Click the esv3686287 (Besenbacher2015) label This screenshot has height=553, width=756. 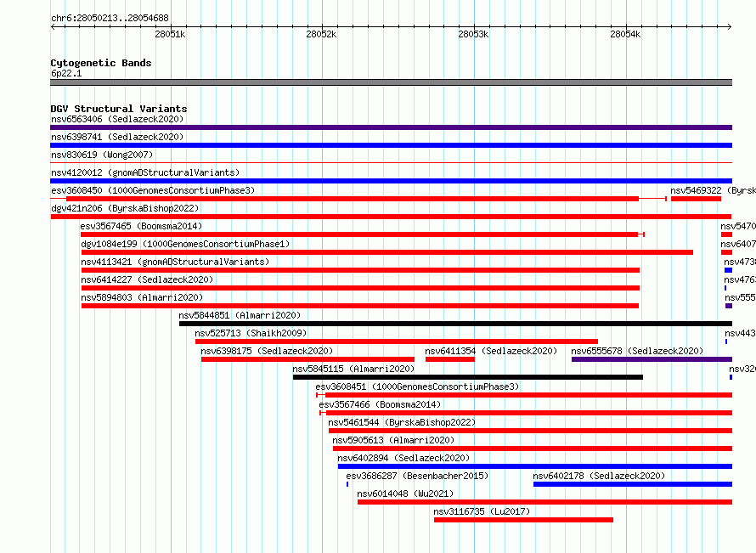coord(417,476)
